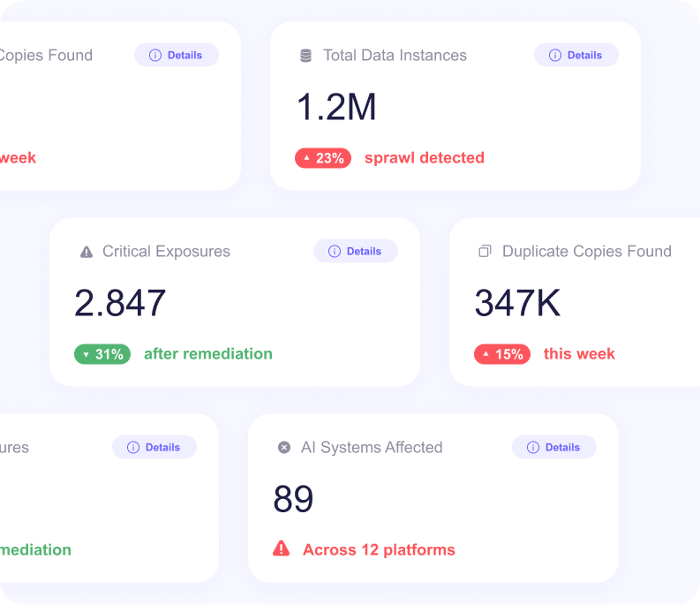Open Details for the AI Systems Affected card
This screenshot has height=605, width=700.
click(553, 447)
